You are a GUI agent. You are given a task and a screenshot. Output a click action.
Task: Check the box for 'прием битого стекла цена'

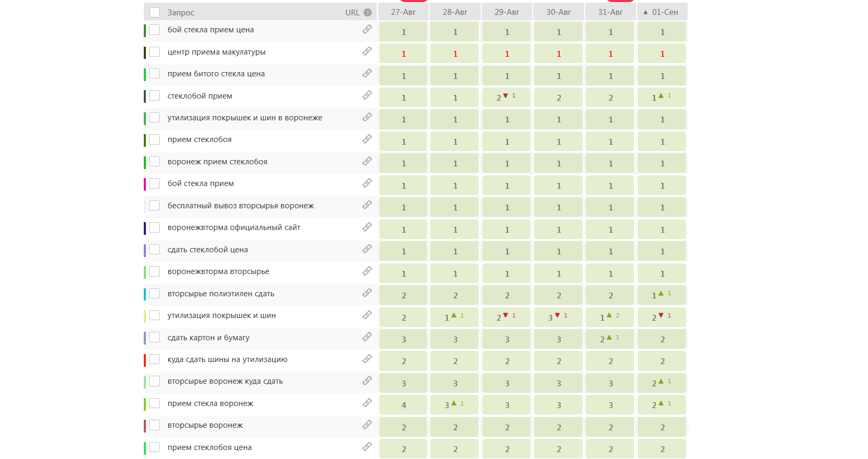154,74
